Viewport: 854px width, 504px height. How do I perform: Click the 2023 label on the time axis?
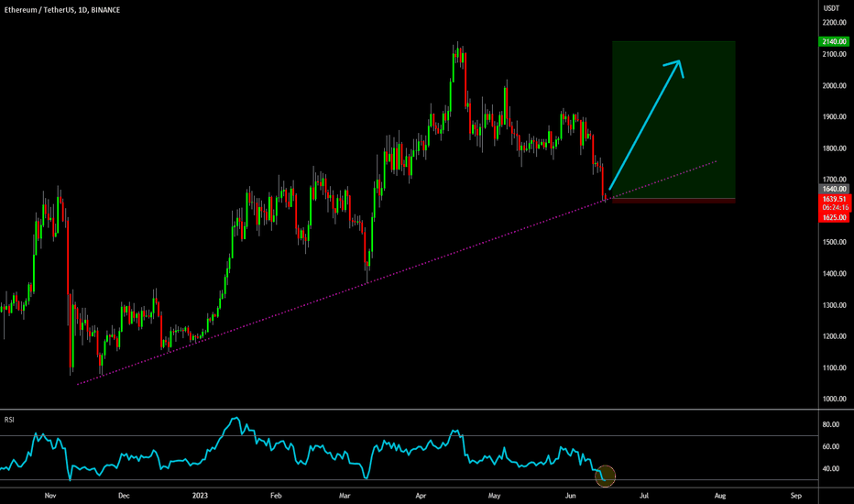pos(200,495)
